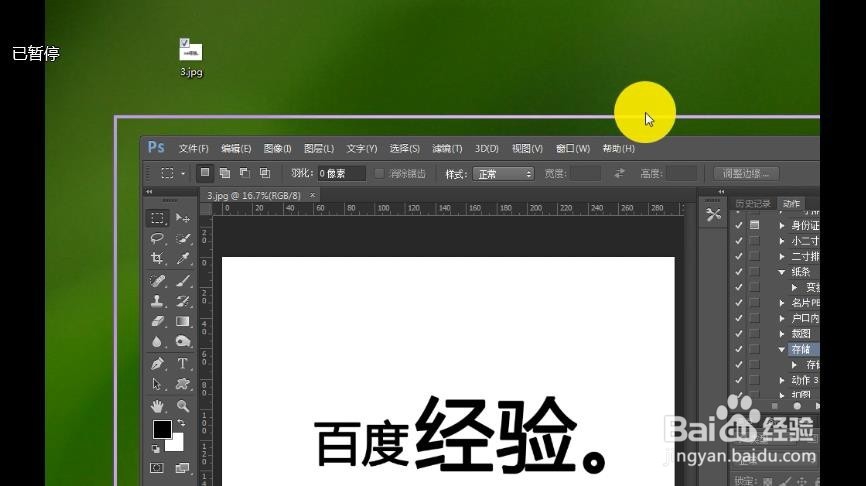The width and height of the screenshot is (866, 486).
Task: Collapse the 纸条 action set
Action: click(781, 272)
